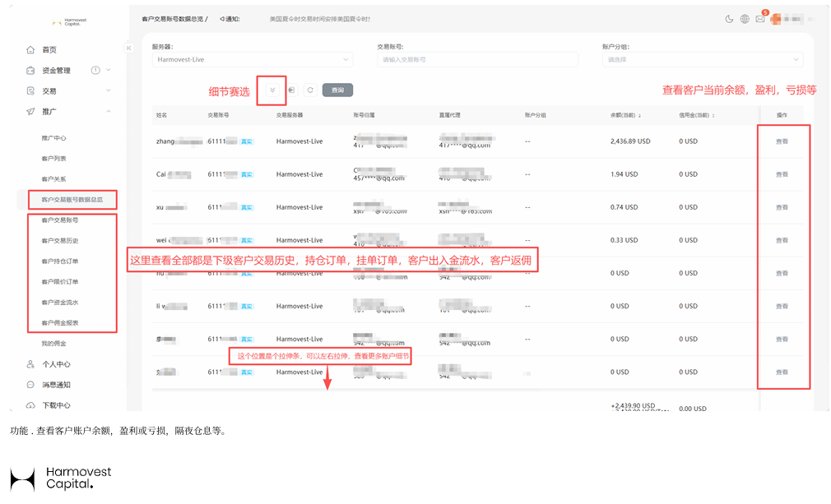Click the 1.94 USD balance cell

[x=624, y=174]
